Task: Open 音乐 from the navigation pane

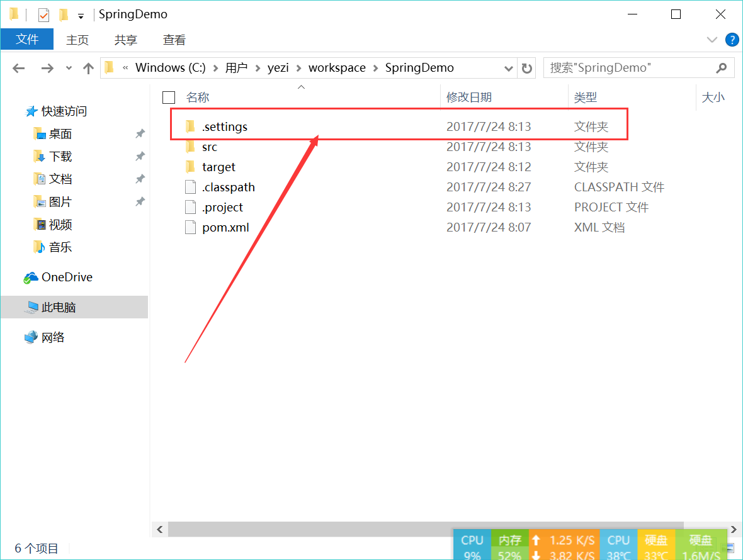Action: [x=60, y=247]
